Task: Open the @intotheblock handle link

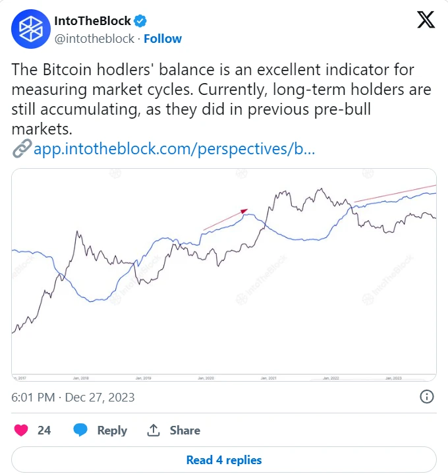Action: click(x=92, y=39)
